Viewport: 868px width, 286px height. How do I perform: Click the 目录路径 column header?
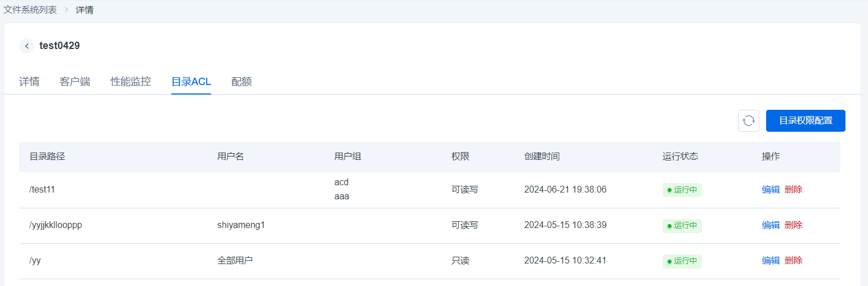[x=47, y=157]
